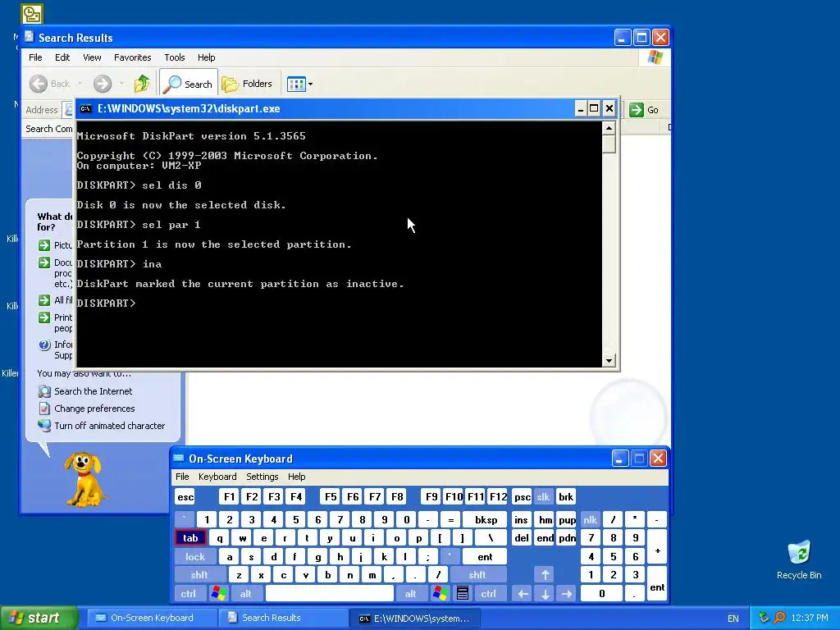Open the Forward history dropdown arrow
The height and width of the screenshot is (630, 840).
pos(121,84)
